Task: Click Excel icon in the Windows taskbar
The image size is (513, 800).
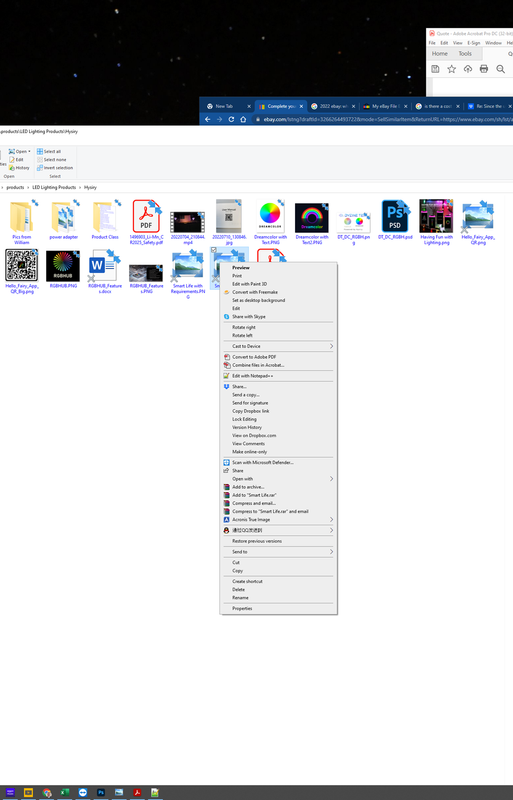Action: [65, 792]
